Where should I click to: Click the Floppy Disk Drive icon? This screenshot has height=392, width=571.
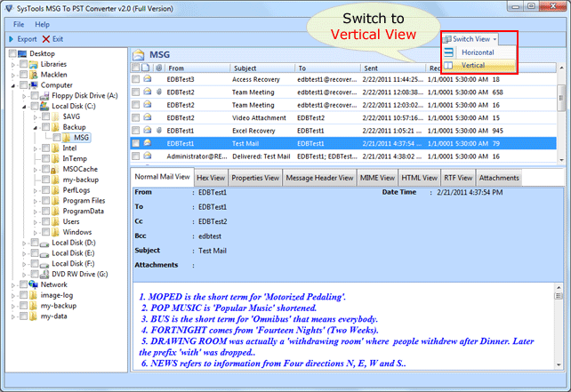44,96
